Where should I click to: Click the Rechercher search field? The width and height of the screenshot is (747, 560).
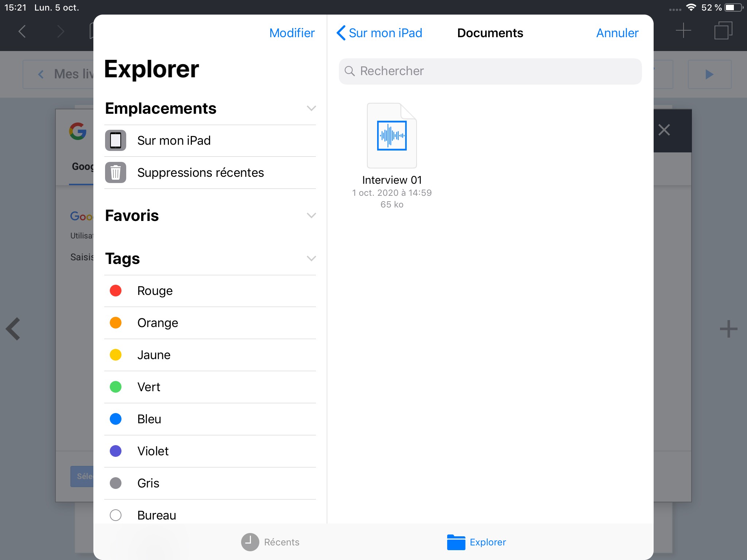pyautogui.click(x=490, y=71)
